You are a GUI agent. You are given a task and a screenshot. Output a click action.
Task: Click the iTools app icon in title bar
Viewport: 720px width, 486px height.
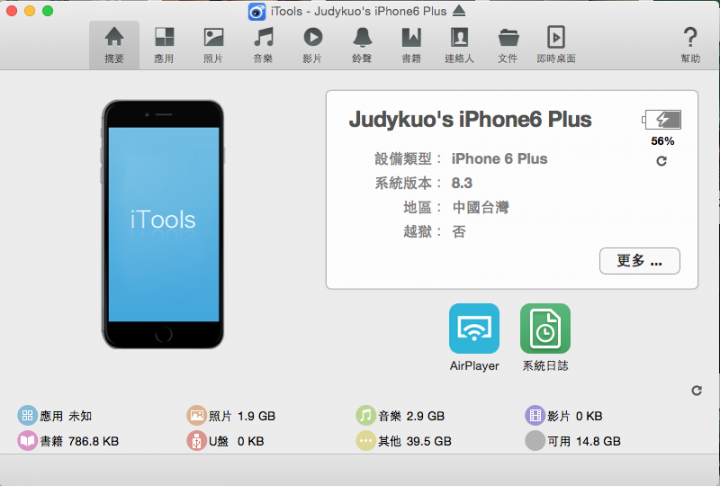(257, 11)
